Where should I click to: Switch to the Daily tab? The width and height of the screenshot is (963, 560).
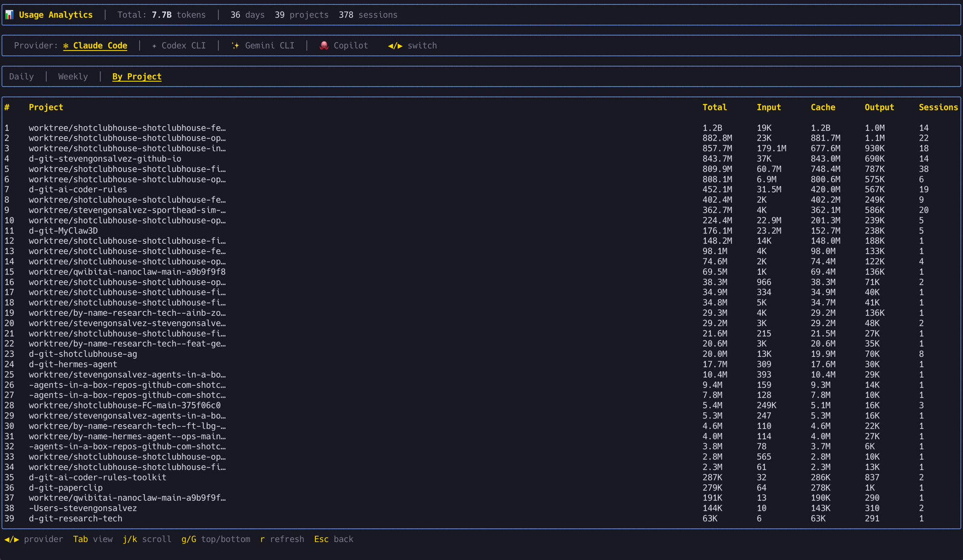pyautogui.click(x=21, y=76)
